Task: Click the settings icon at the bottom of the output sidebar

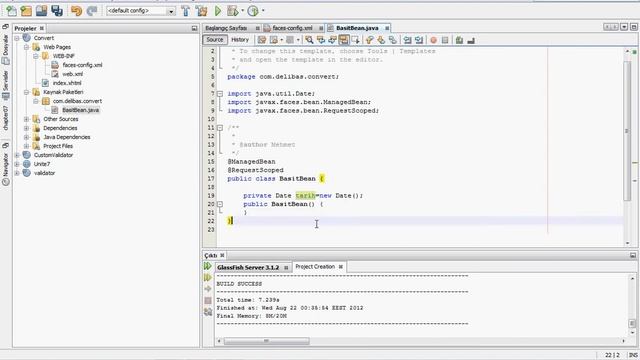Action: tap(208, 312)
